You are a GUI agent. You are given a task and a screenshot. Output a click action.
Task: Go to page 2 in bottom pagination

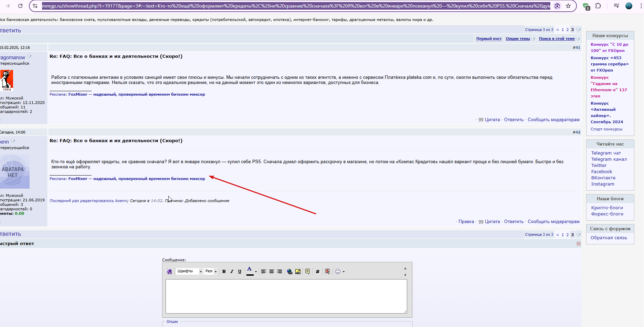(568, 235)
